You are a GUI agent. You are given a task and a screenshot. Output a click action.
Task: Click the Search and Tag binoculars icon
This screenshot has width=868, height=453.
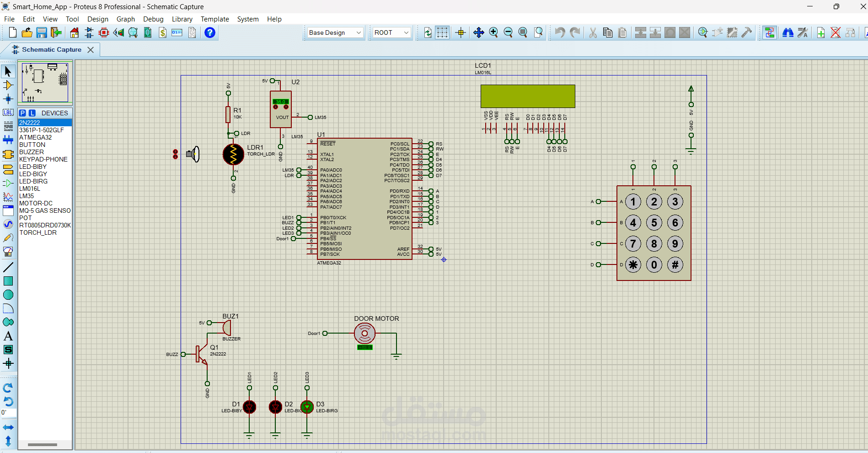pyautogui.click(x=788, y=32)
